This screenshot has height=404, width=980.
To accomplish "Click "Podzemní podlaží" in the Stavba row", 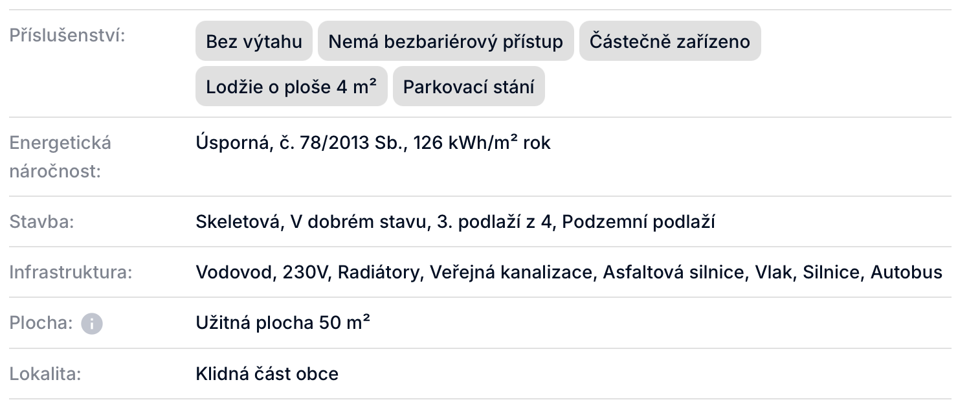I will pyautogui.click(x=638, y=222).
